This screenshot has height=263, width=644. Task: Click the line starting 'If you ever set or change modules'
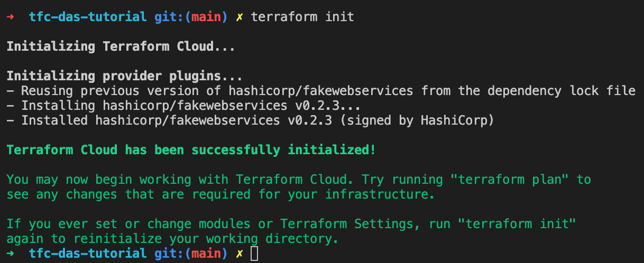[x=291, y=224]
